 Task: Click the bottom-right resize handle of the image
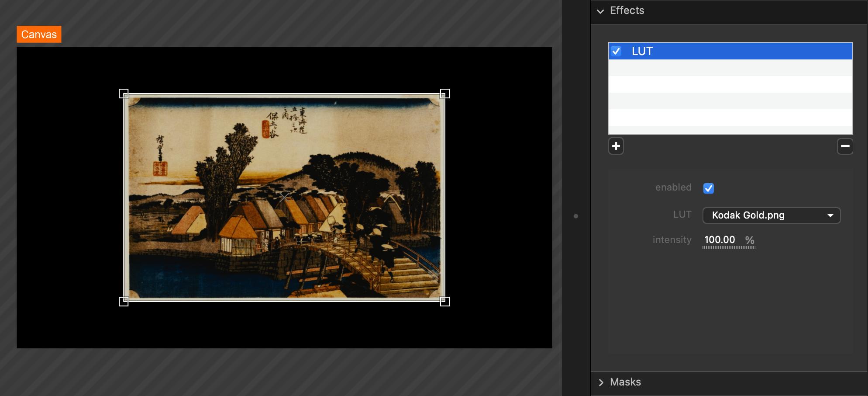point(444,301)
